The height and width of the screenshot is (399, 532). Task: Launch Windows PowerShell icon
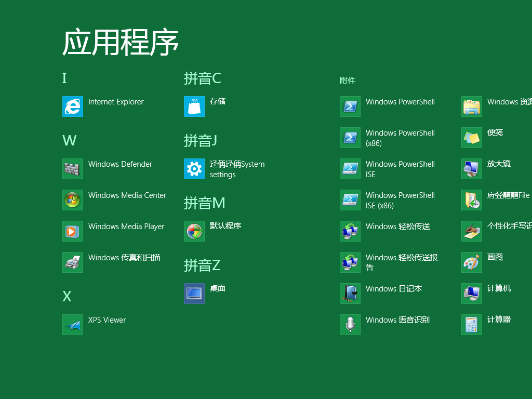tap(350, 107)
